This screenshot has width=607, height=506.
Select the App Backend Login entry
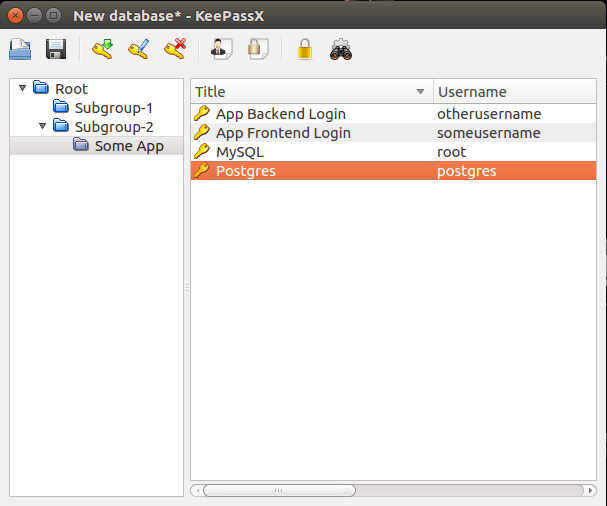click(281, 114)
